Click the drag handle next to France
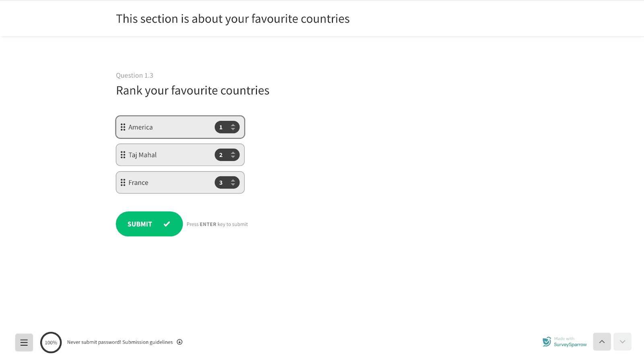The width and height of the screenshot is (644, 363). click(x=123, y=183)
